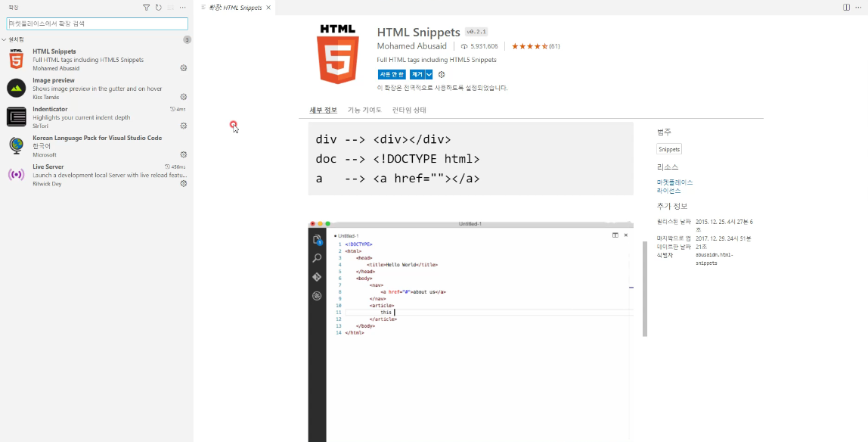Switch to the 세부 정보 tab
The image size is (868, 442).
[324, 110]
